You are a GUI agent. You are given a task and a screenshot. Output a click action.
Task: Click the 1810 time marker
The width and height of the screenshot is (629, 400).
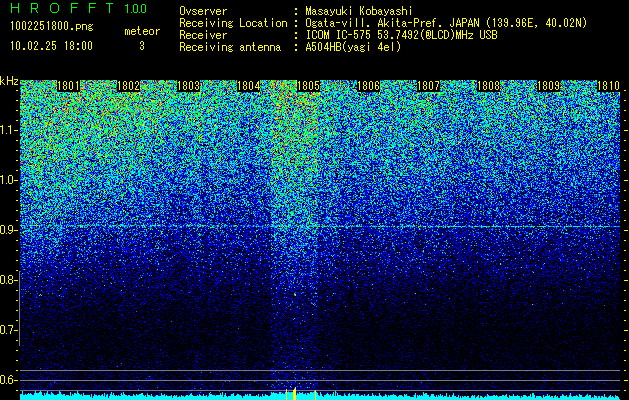coord(609,86)
